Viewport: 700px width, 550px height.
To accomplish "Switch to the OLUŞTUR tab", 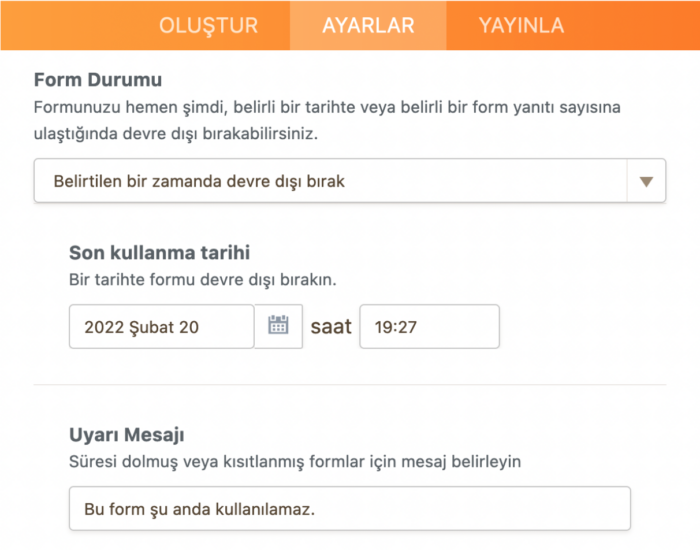I will pyautogui.click(x=208, y=26).
